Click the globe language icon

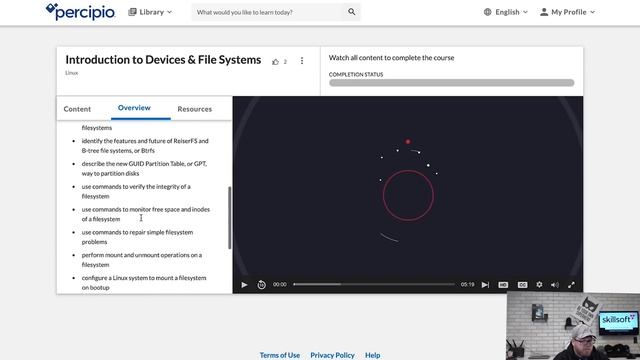(x=487, y=12)
